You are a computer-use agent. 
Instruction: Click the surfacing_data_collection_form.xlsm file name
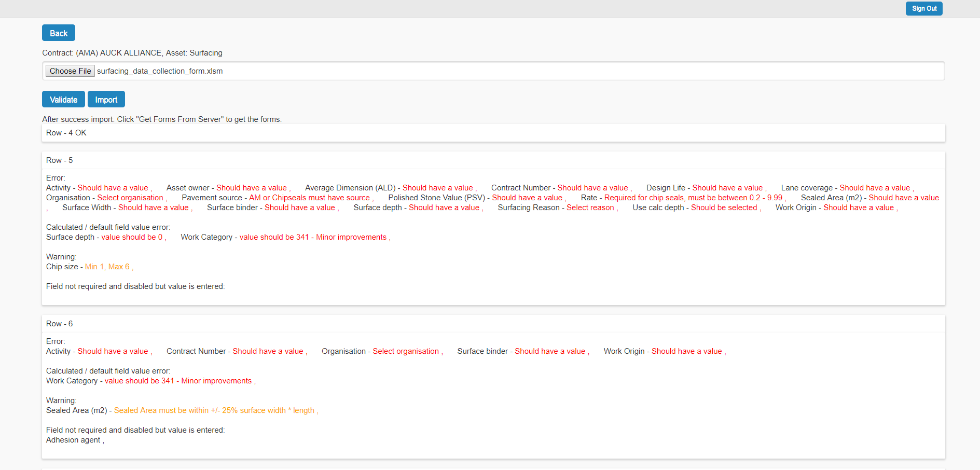point(160,71)
